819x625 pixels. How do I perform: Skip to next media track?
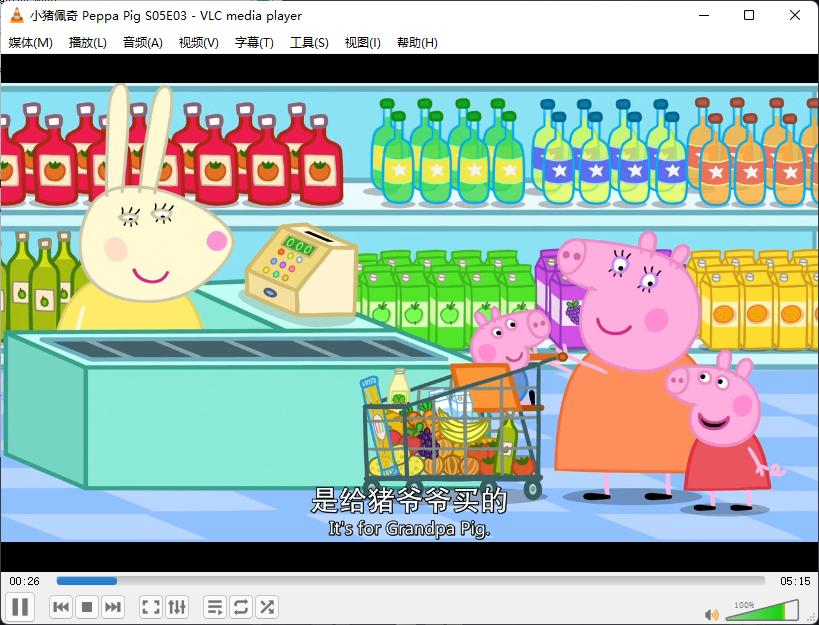[x=113, y=607]
